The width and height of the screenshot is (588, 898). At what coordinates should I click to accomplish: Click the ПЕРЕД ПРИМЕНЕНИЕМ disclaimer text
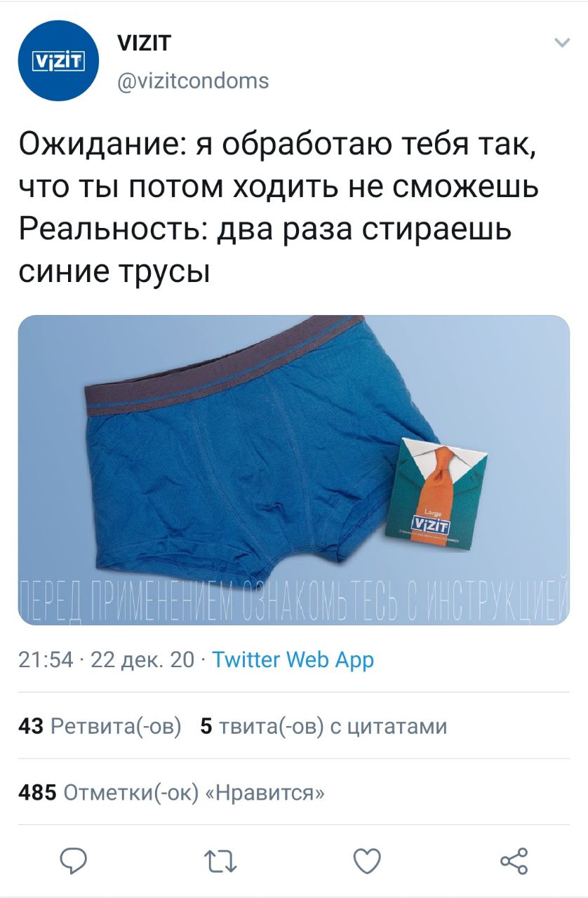click(x=294, y=601)
